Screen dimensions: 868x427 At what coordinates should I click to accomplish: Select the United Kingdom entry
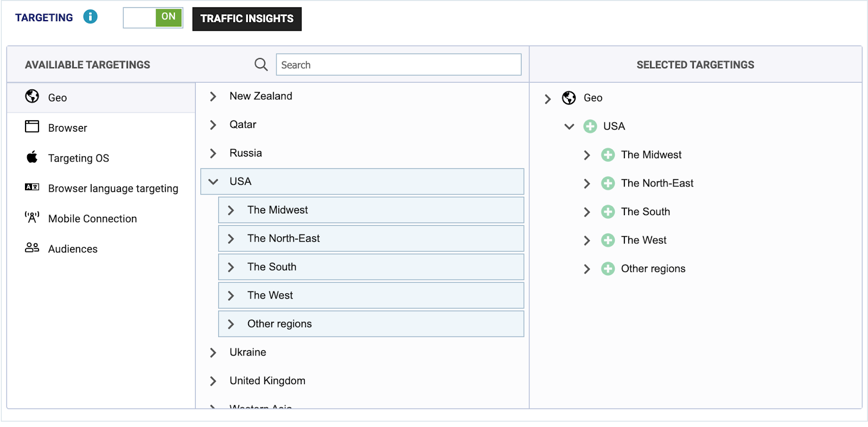[x=267, y=380]
